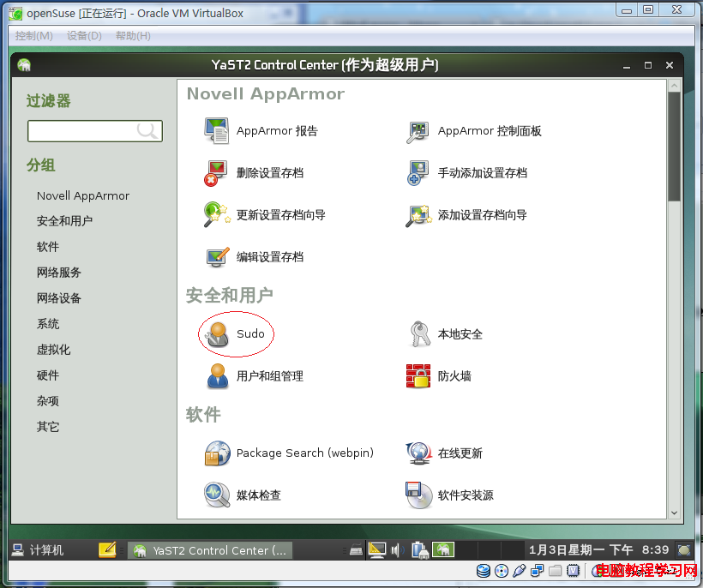
Task: Open the 设备(D) menu
Action: pos(84,36)
